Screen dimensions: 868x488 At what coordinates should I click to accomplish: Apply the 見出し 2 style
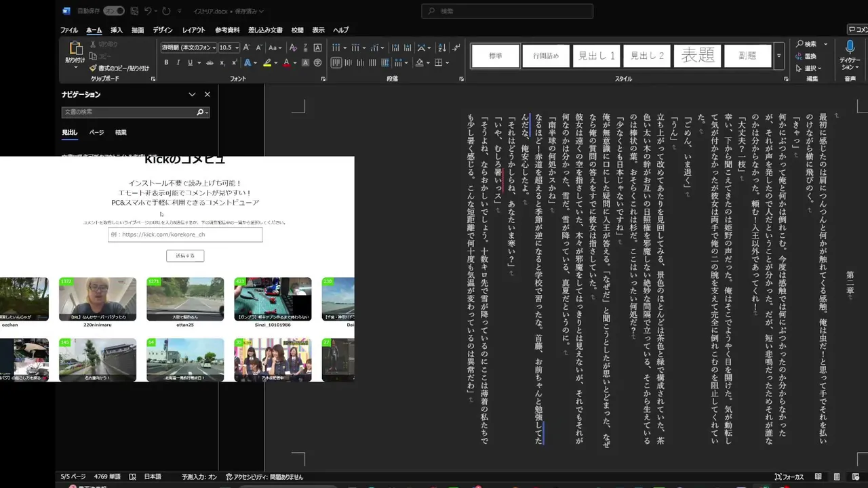click(x=647, y=56)
